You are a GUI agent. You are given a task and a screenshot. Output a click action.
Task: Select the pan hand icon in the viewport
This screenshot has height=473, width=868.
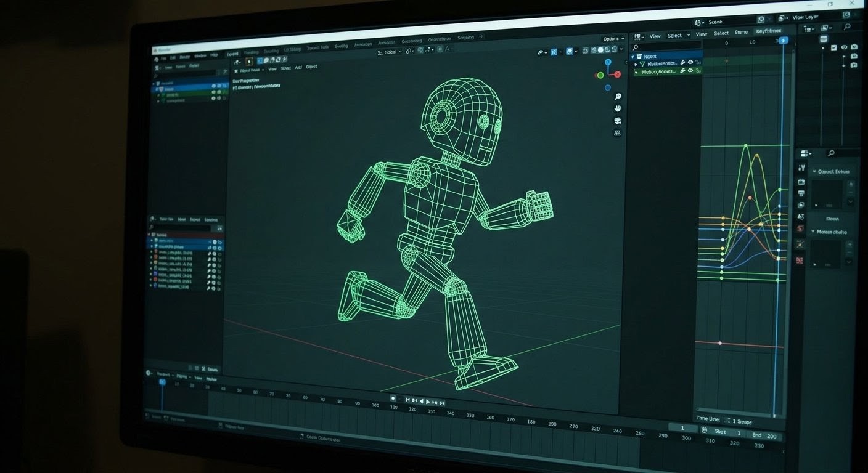point(618,108)
